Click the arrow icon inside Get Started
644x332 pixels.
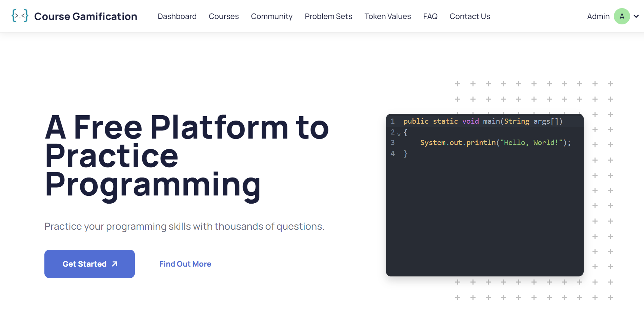[x=115, y=264]
